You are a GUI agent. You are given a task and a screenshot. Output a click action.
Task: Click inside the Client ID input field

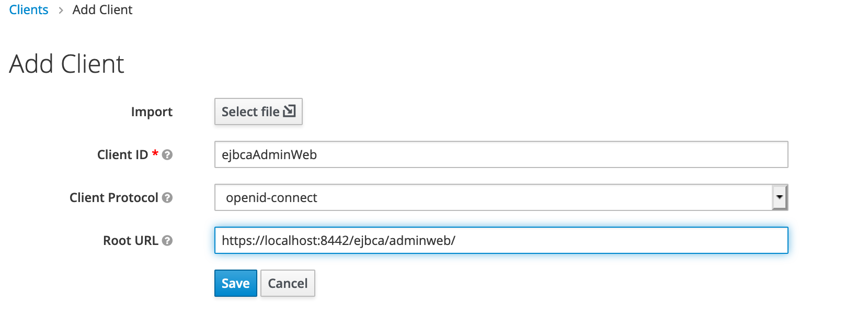500,154
